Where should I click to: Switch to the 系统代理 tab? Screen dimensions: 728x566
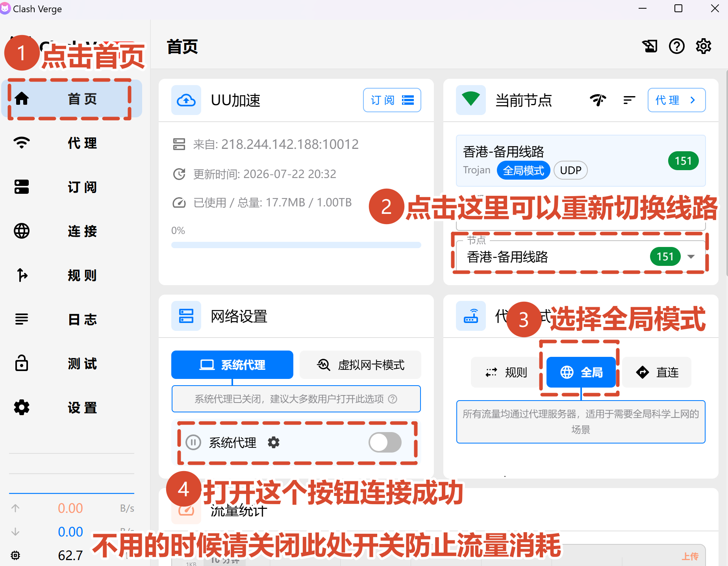pos(232,365)
